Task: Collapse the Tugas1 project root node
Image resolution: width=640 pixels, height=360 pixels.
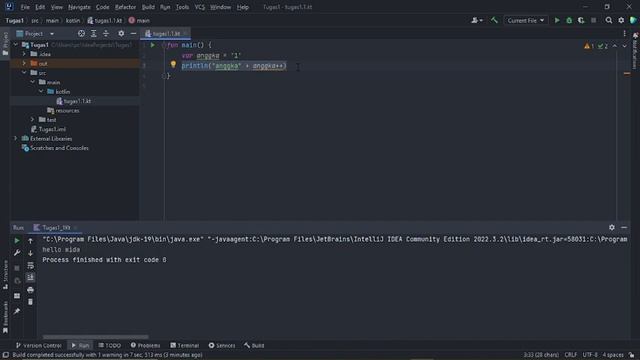Action: pyautogui.click(x=16, y=44)
